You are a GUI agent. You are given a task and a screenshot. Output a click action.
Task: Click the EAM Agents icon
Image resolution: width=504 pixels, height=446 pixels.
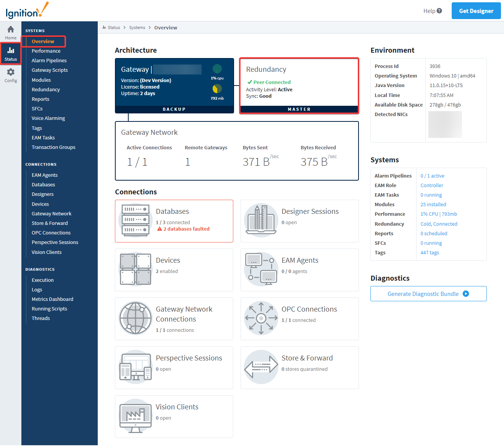point(261,269)
